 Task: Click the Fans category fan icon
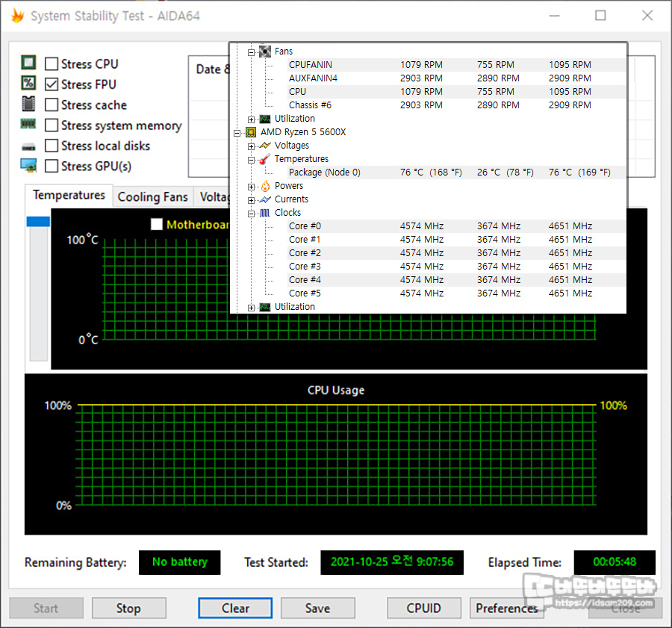coord(265,52)
